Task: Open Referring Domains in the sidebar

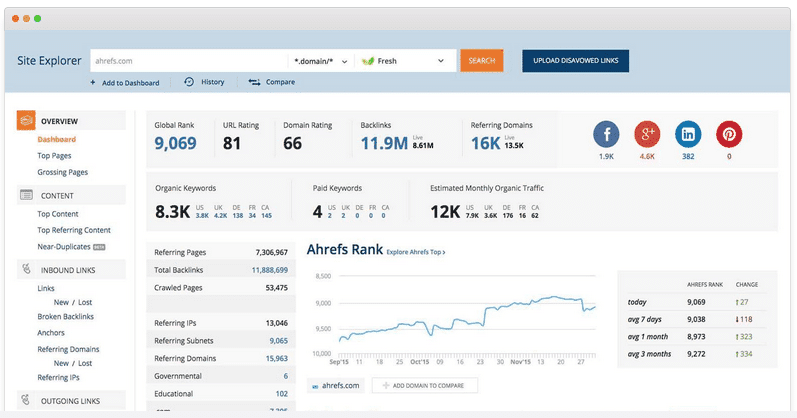Action: 68,349
